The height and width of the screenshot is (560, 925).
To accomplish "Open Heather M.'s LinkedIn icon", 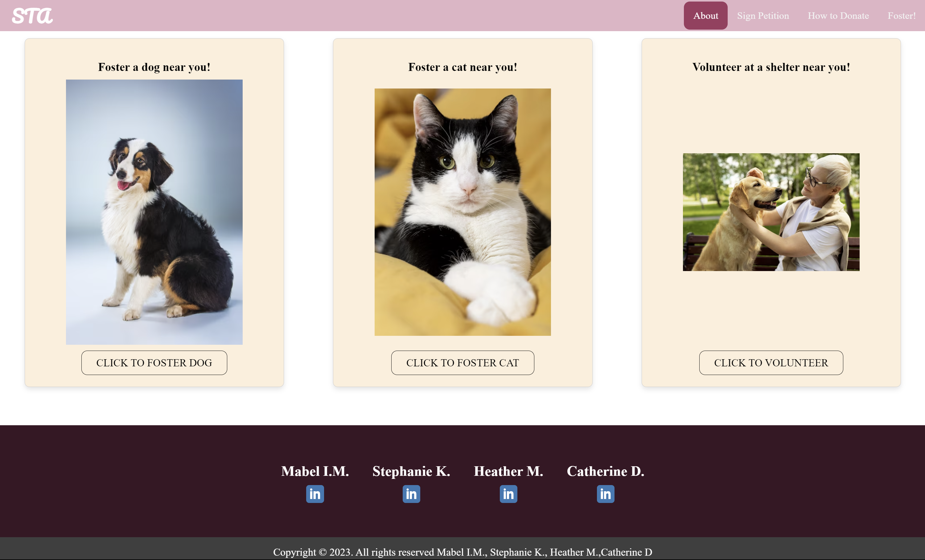I will pyautogui.click(x=508, y=494).
